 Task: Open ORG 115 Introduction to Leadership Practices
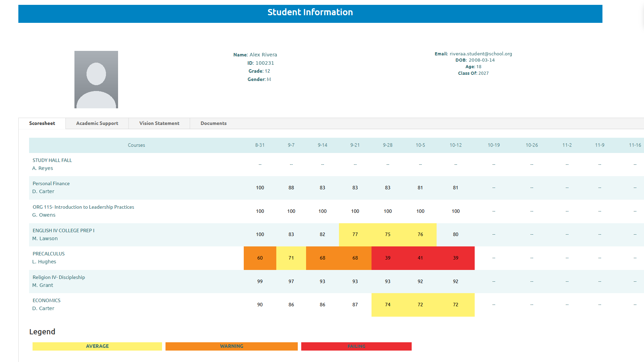pos(83,207)
